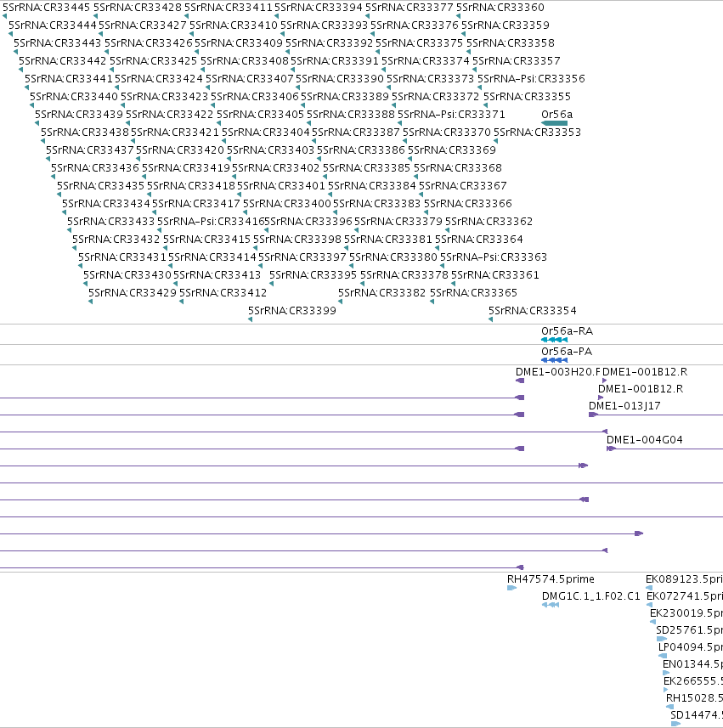
Task: Select the SD25761.5pr EST label
Action: point(689,630)
